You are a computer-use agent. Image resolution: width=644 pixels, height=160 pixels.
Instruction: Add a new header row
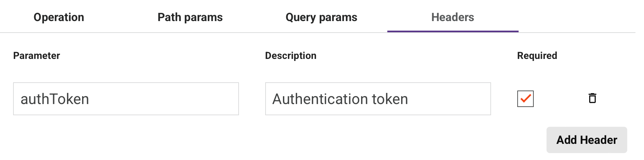point(587,140)
